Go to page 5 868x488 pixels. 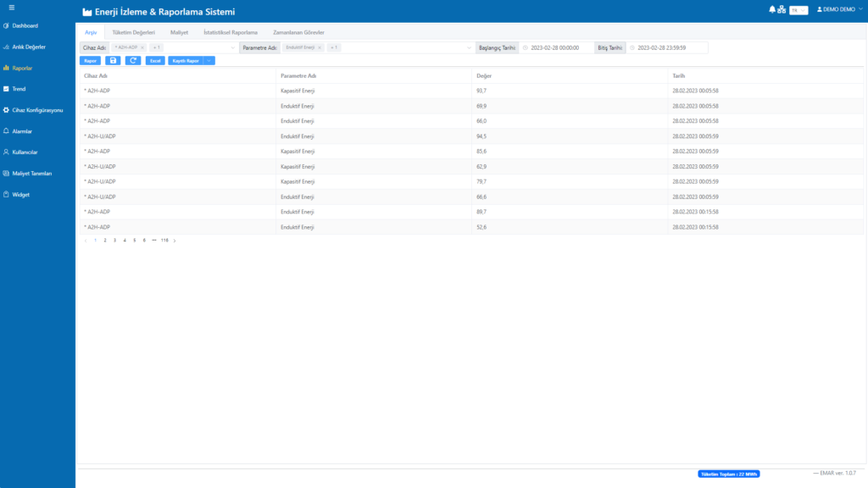pyautogui.click(x=135, y=241)
